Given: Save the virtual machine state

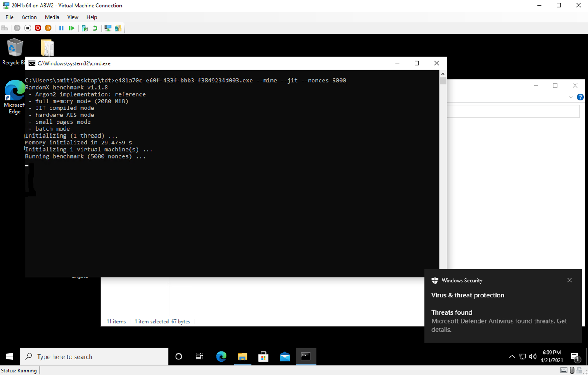Looking at the screenshot, I should 48,28.
